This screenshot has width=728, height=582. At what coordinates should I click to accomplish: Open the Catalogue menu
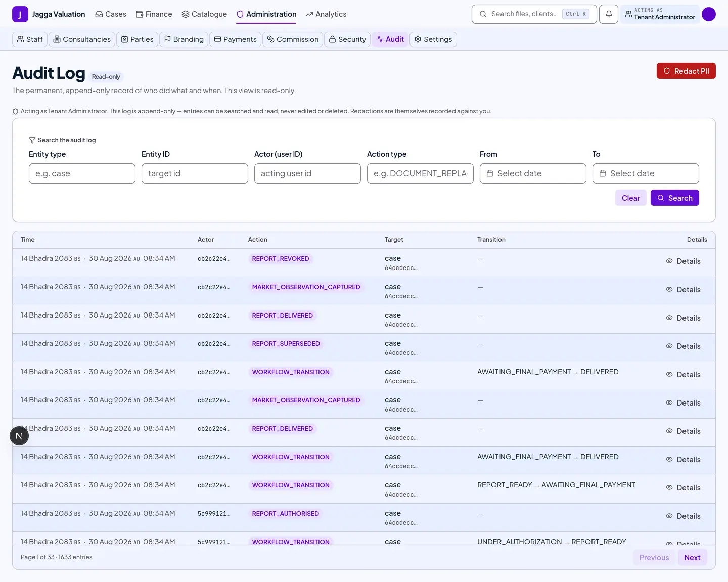coord(204,14)
